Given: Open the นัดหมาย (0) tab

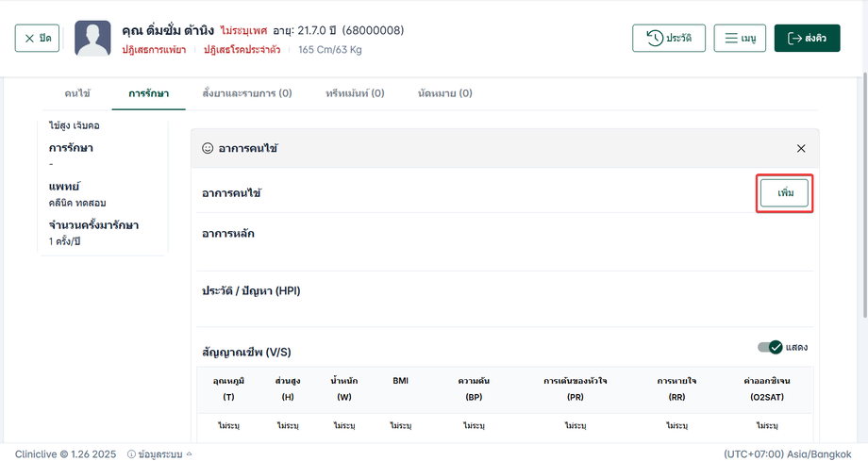Looking at the screenshot, I should coord(445,93).
